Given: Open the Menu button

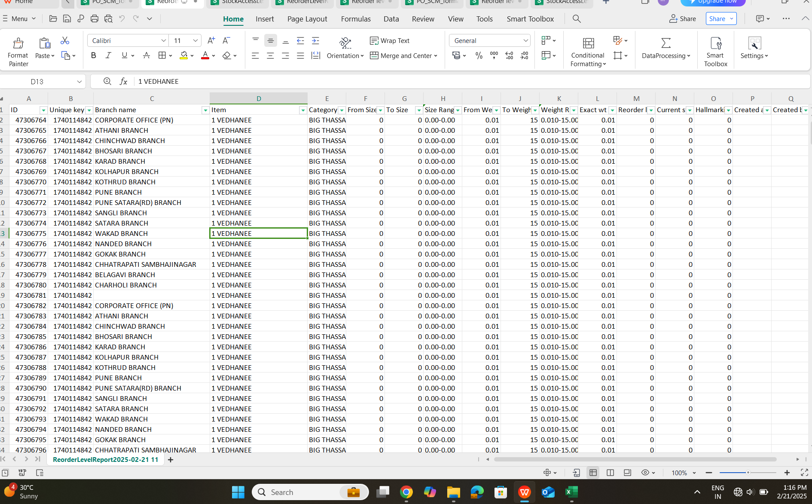Looking at the screenshot, I should tap(19, 19).
